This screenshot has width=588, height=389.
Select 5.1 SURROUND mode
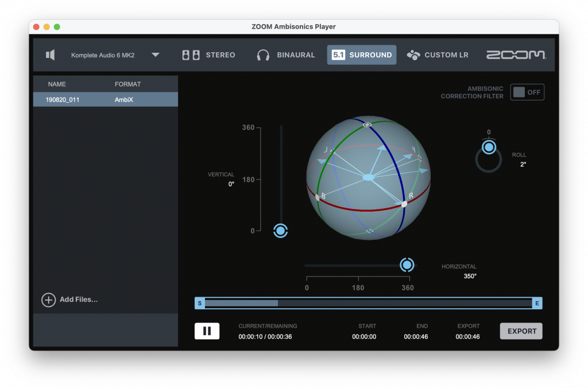point(362,55)
